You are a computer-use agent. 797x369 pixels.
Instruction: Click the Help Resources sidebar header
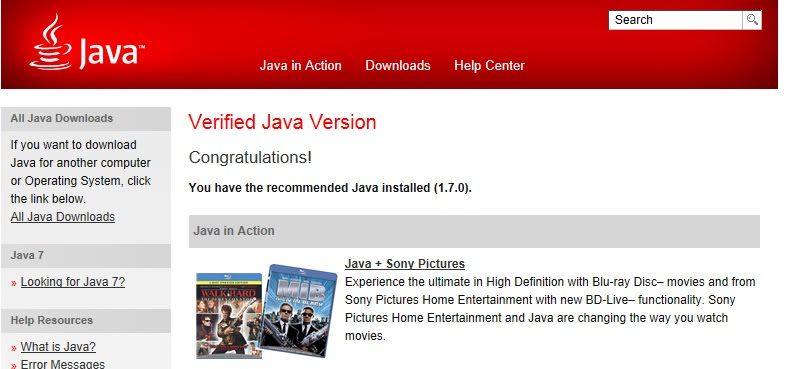pyautogui.click(x=86, y=320)
